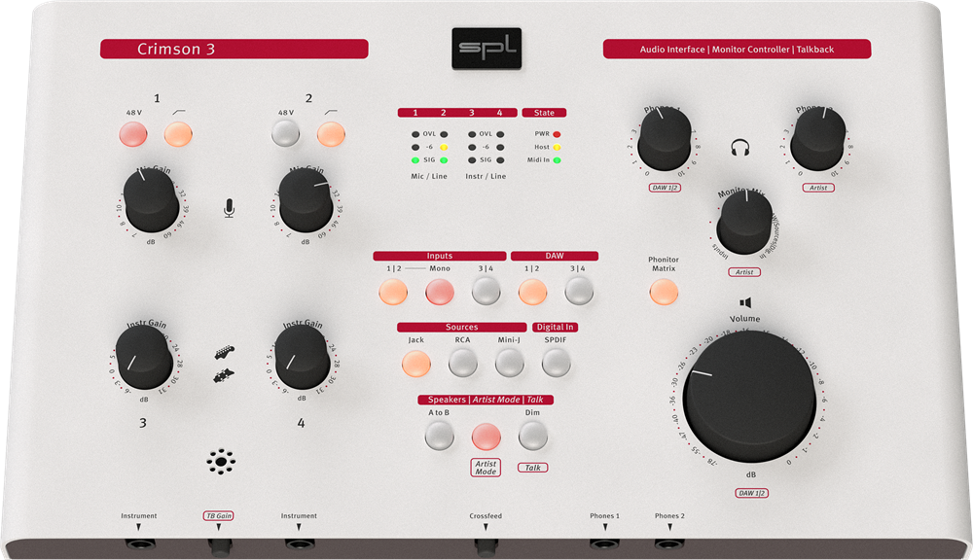The width and height of the screenshot is (973, 560).
Task: Select the Mini-J source button
Action: point(510,363)
